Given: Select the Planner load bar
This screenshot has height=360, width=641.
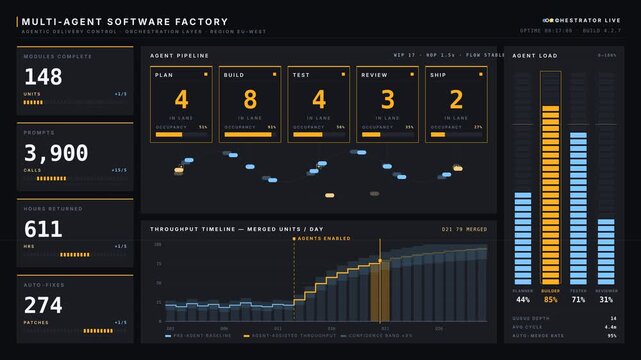Looking at the screenshot, I should point(523,239).
